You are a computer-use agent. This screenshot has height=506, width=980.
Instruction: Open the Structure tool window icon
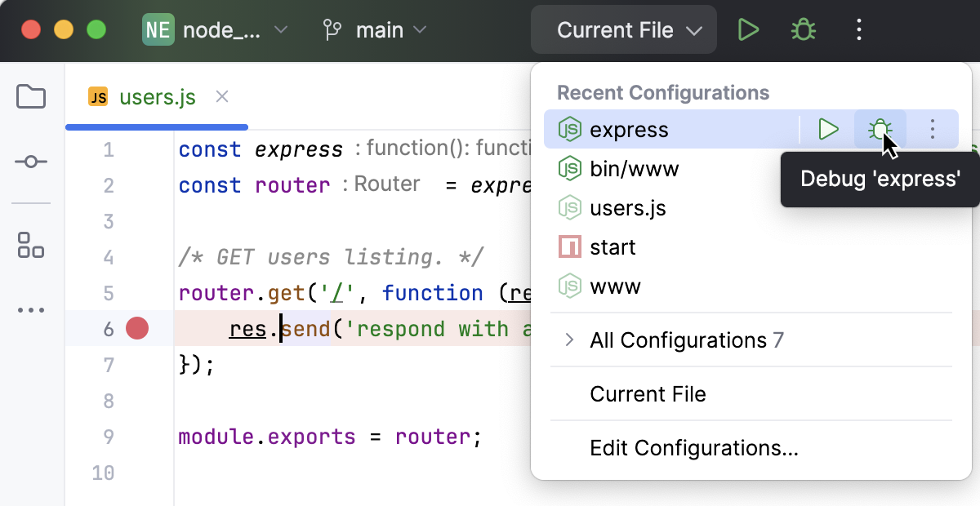tap(30, 246)
